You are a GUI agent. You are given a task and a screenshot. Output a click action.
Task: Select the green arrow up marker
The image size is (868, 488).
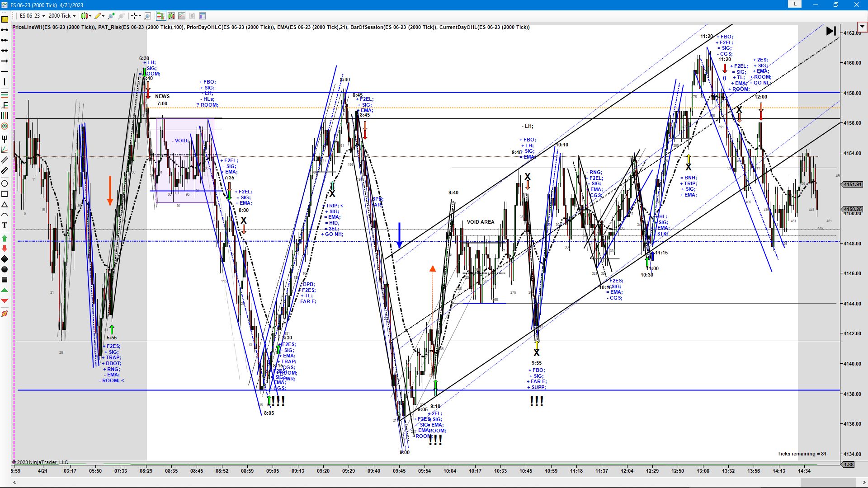5,238
